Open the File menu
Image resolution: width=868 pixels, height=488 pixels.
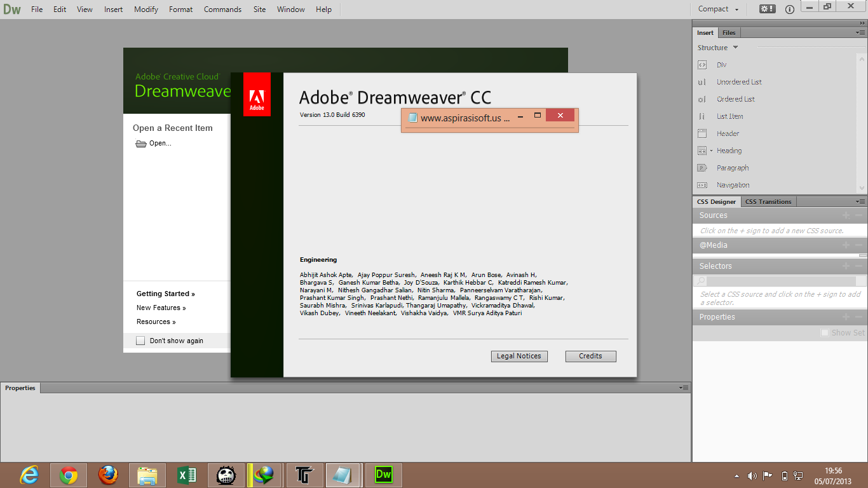(x=37, y=10)
